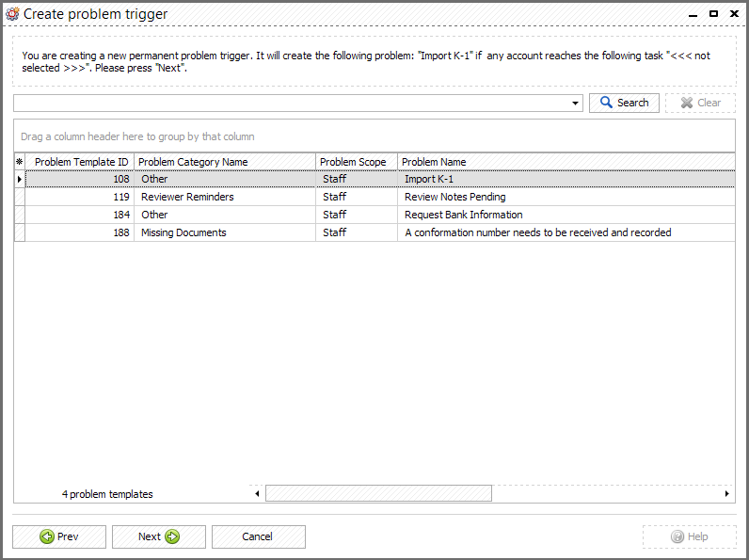This screenshot has height=560, width=749.
Task: Open Help via question mark icon
Action: (x=677, y=536)
